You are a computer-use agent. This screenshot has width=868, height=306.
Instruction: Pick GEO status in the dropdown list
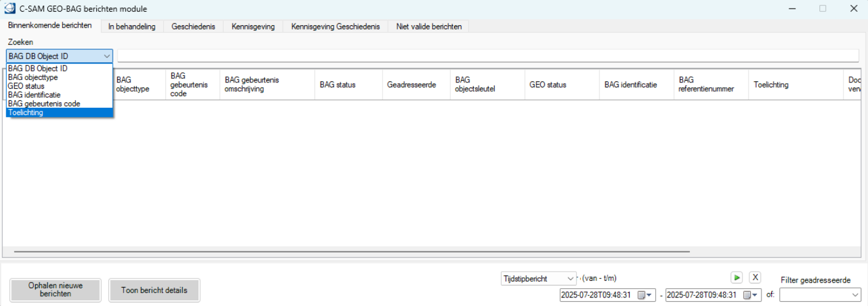coord(60,86)
